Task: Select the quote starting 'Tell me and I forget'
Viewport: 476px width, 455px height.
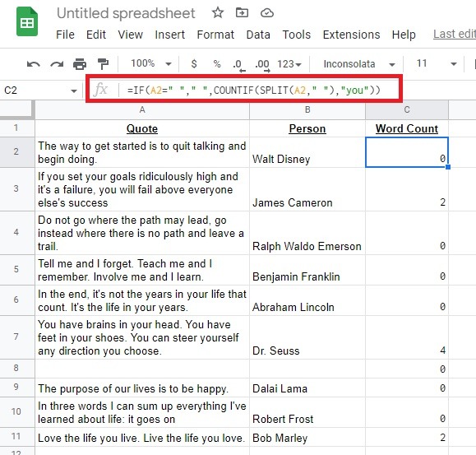Action: point(142,270)
